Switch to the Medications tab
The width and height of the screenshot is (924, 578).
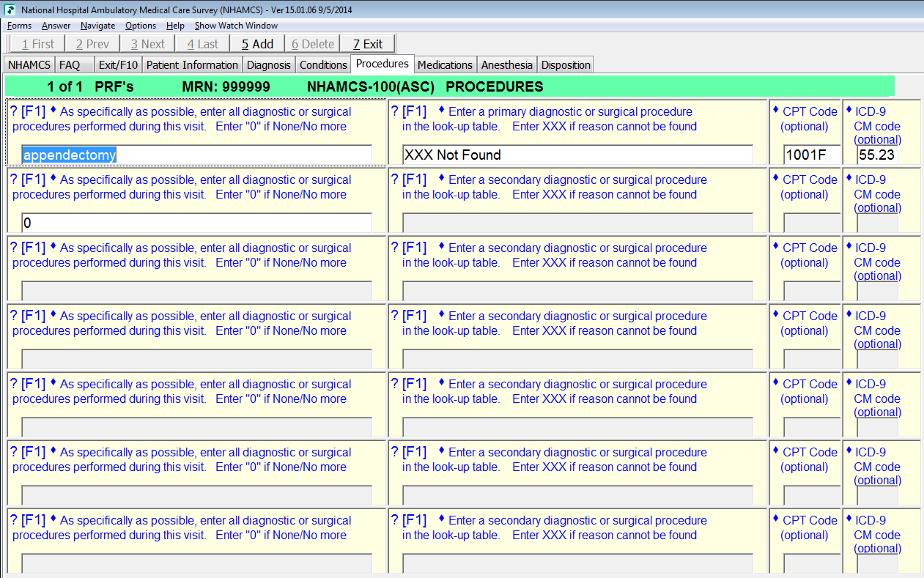point(445,65)
